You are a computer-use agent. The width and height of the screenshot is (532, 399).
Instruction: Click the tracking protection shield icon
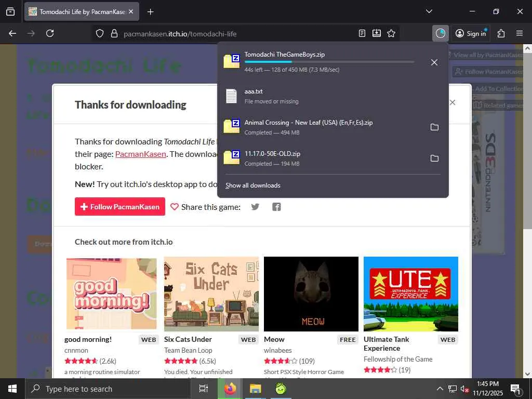99,34
